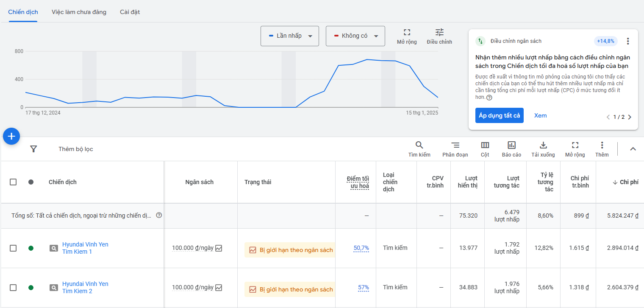This screenshot has height=308, width=644.
Task: Check the box for Hyundai Vinh Yen Tim Kiem 2
Action: (13, 288)
